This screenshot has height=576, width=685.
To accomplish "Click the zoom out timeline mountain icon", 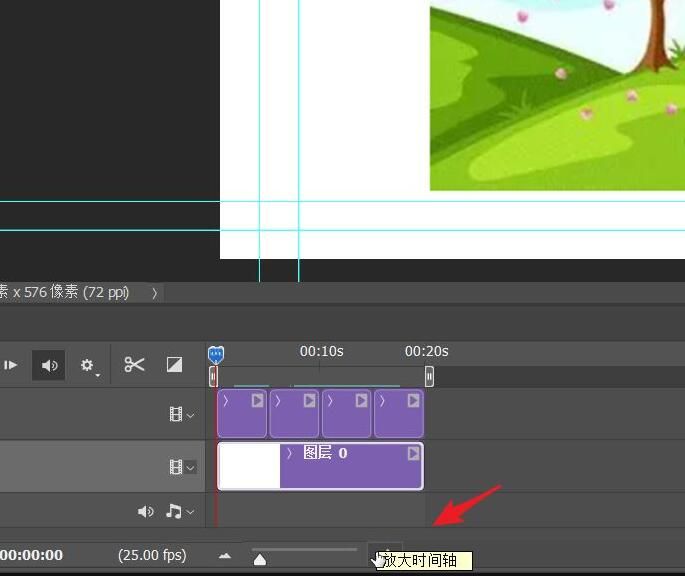I will coord(225,556).
